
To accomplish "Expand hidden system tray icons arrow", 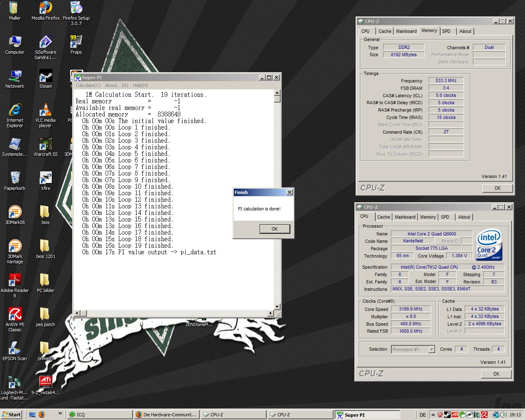I will click(432, 415).
